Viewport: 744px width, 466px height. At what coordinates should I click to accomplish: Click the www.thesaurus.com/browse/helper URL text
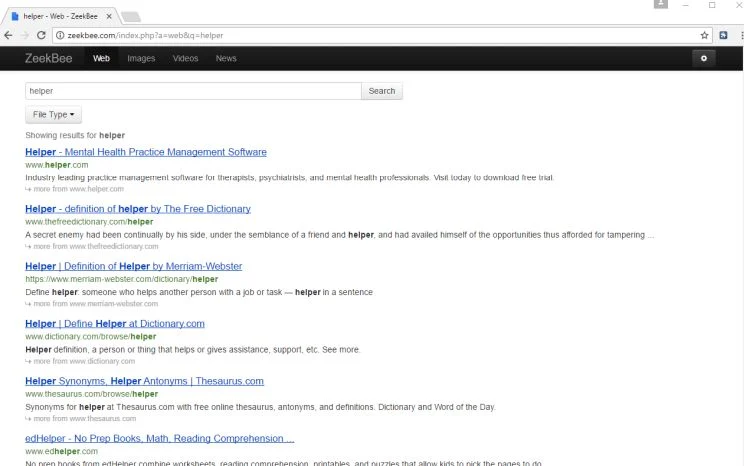[92, 394]
